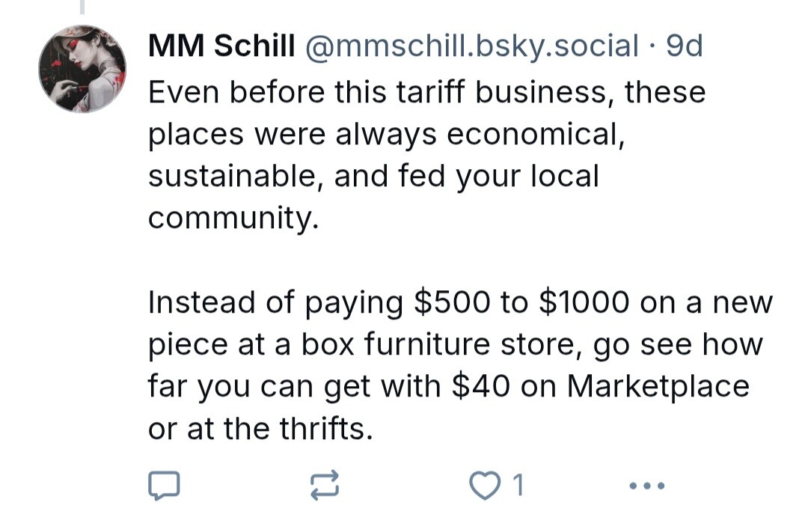Like the post with the heart icon

click(484, 486)
